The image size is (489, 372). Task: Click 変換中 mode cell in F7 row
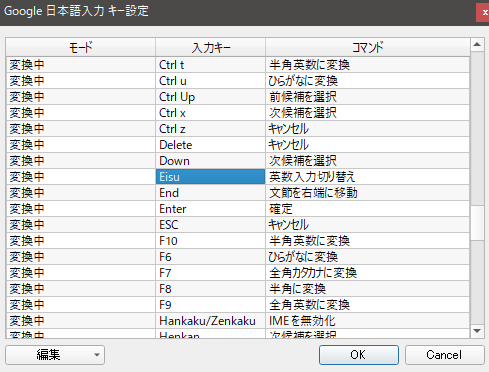pyautogui.click(x=81, y=273)
